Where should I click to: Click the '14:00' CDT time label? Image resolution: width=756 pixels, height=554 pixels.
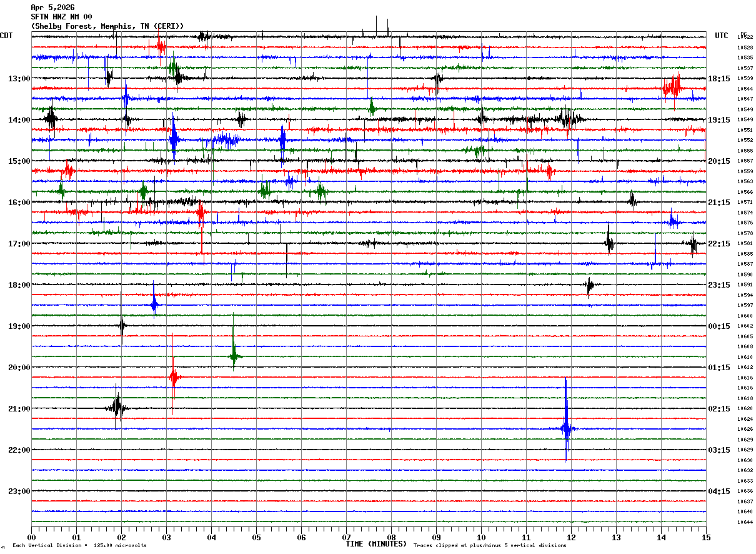pos(19,120)
